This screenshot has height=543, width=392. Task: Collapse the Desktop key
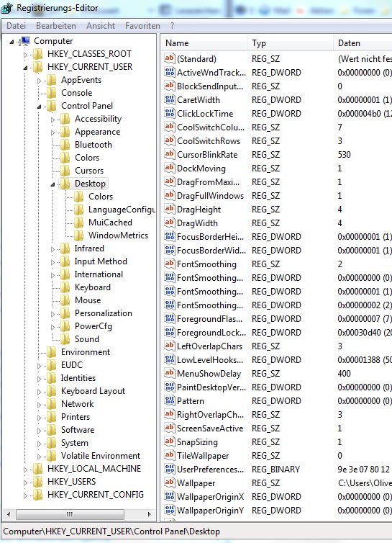coord(53,184)
